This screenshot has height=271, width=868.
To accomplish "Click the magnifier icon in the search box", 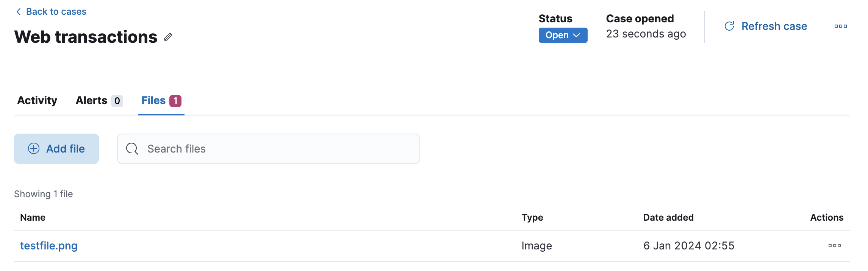I will [x=132, y=149].
